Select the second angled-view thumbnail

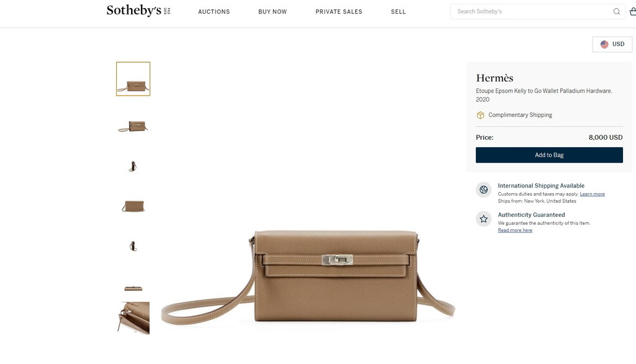point(133,127)
